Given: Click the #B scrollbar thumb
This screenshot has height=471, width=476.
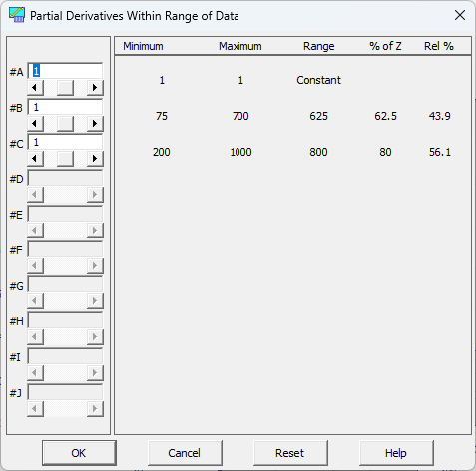Looking at the screenshot, I should (x=65, y=124).
